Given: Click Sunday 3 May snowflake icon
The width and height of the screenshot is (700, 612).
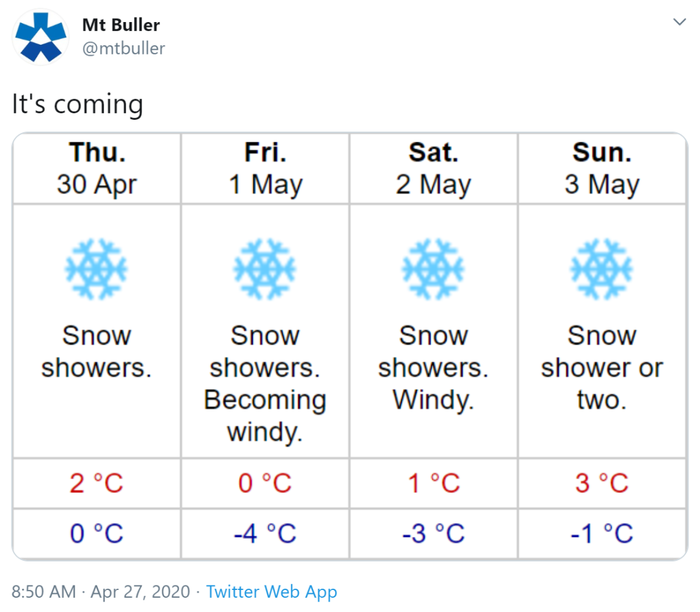Looking at the screenshot, I should (601, 269).
